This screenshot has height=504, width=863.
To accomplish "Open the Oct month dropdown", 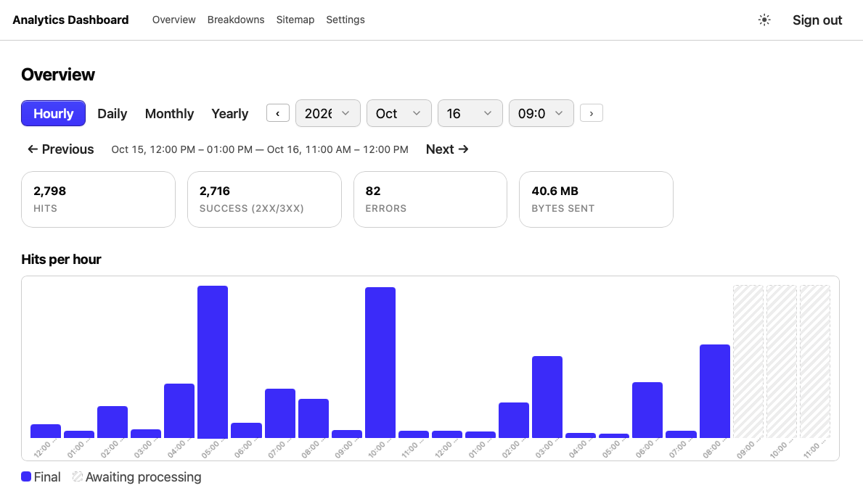I will (x=399, y=113).
